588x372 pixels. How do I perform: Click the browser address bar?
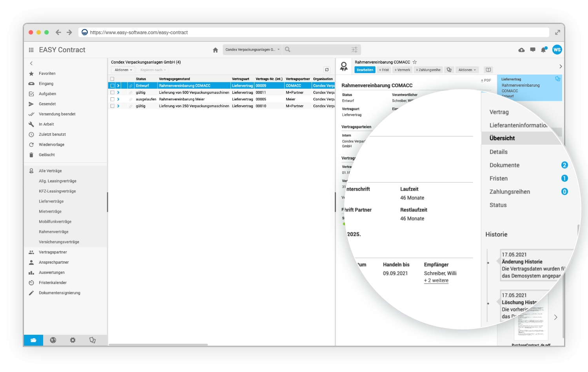tap(314, 32)
